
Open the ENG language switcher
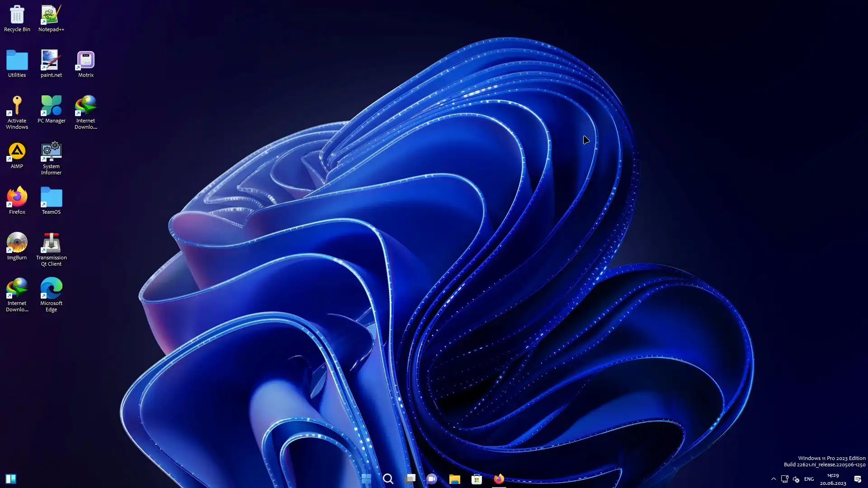[x=809, y=479]
